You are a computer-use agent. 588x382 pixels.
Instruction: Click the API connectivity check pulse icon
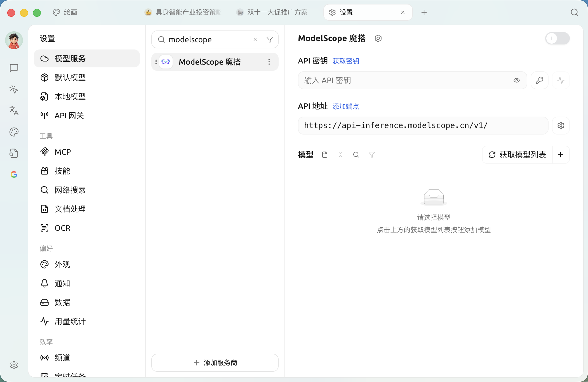coord(561,80)
